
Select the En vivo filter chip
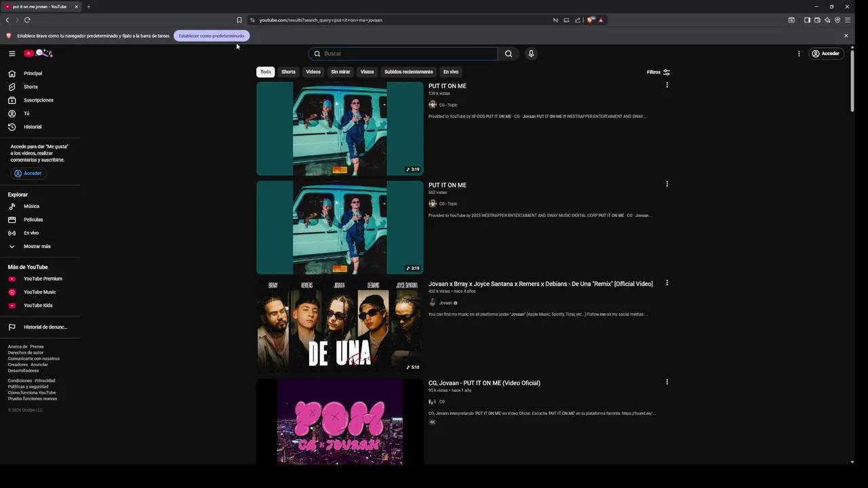pyautogui.click(x=451, y=72)
